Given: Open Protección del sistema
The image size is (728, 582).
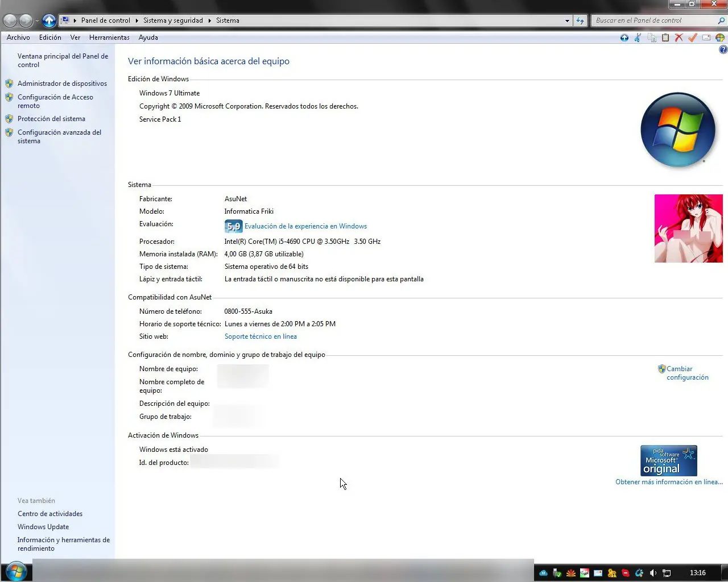Looking at the screenshot, I should [x=51, y=119].
